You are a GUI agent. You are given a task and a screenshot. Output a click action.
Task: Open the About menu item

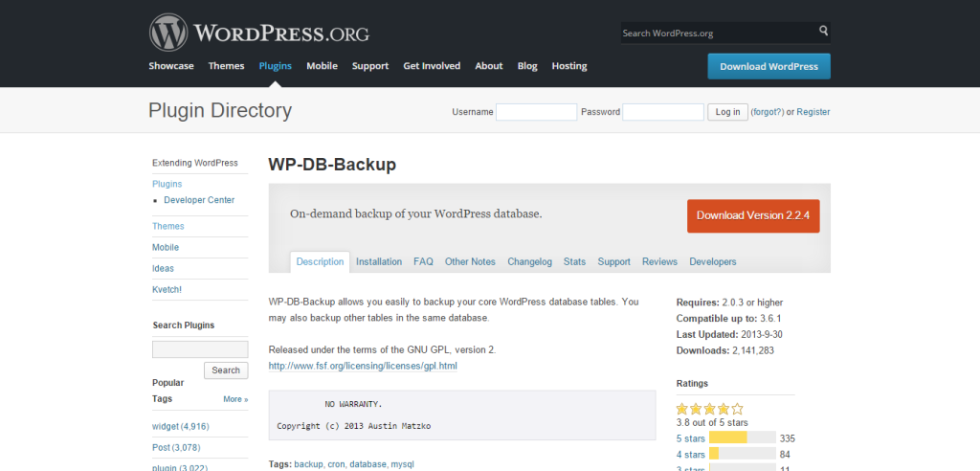[x=489, y=66]
